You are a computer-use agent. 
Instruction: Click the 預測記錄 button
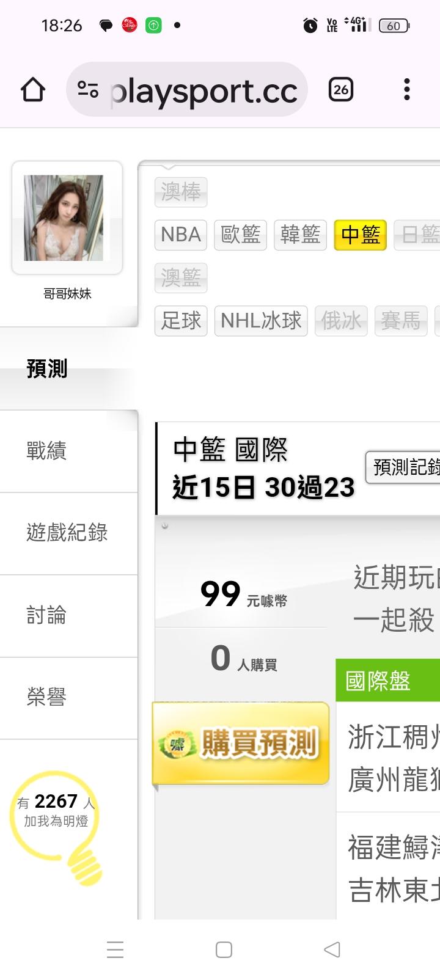(x=403, y=467)
